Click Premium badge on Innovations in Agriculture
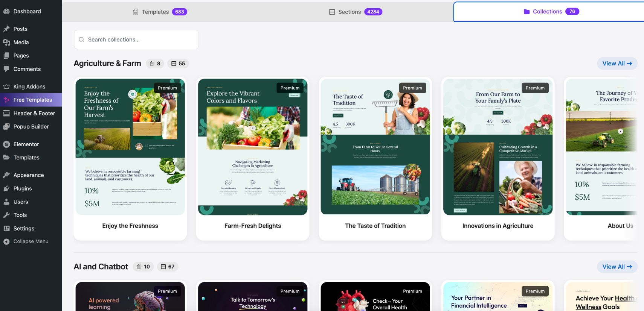Screen dimensions: 644x311 click(535, 88)
